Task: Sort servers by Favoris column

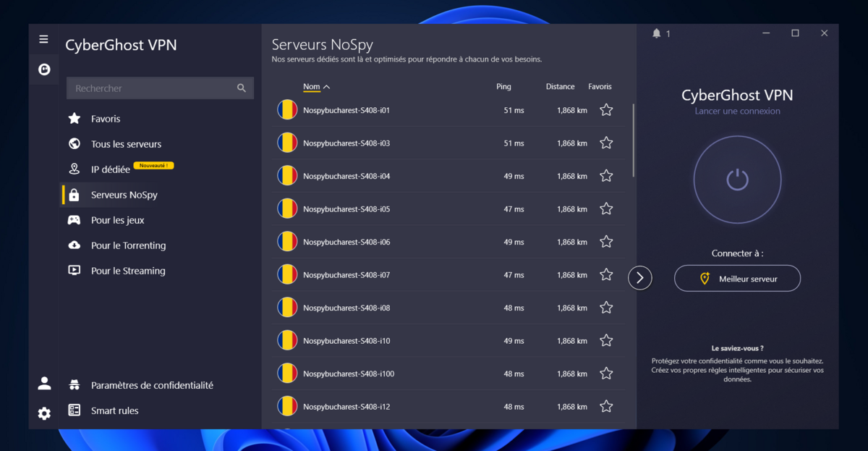Action: click(600, 87)
